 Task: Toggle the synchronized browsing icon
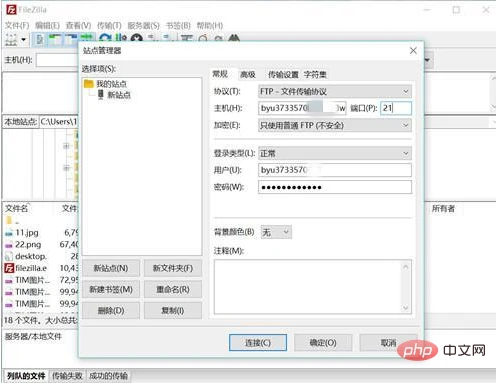click(x=218, y=38)
